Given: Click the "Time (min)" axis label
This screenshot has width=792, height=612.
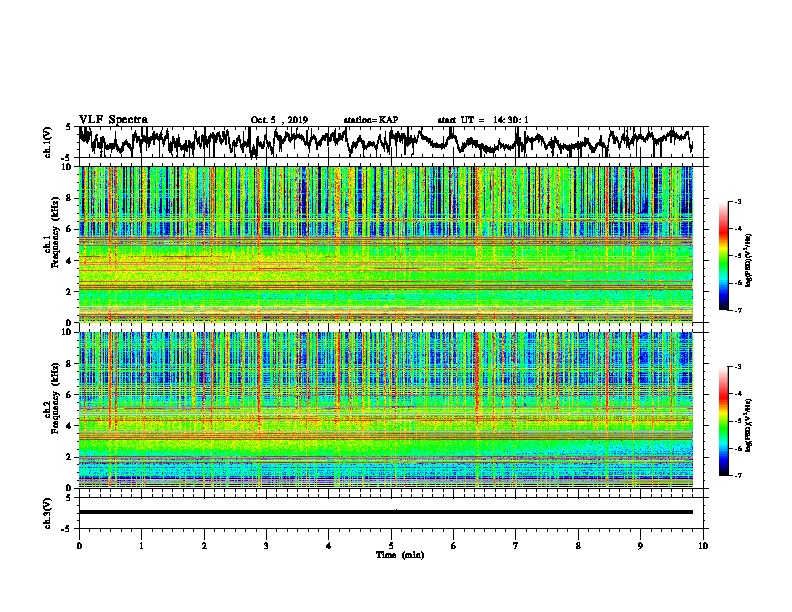Looking at the screenshot, I should tap(400, 555).
